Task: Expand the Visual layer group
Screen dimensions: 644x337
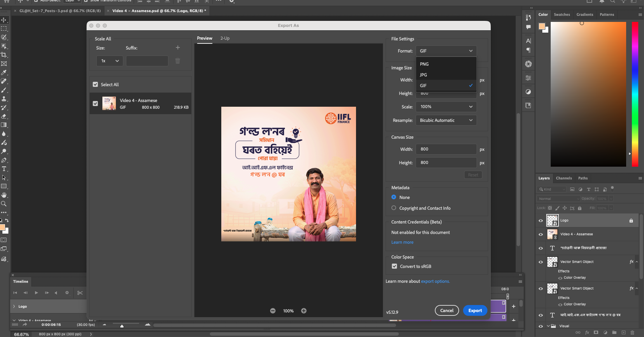Action: coord(548,326)
